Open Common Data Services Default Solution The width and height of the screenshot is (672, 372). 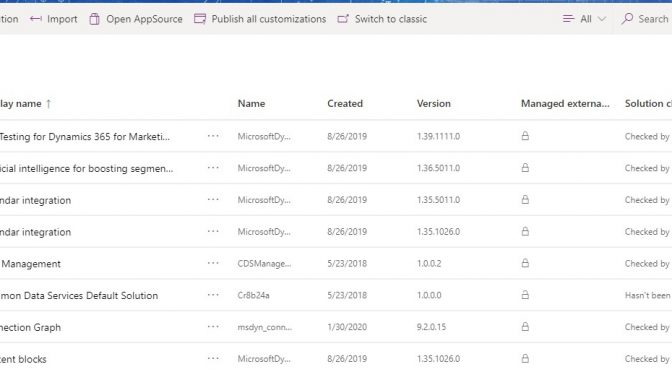tap(79, 295)
